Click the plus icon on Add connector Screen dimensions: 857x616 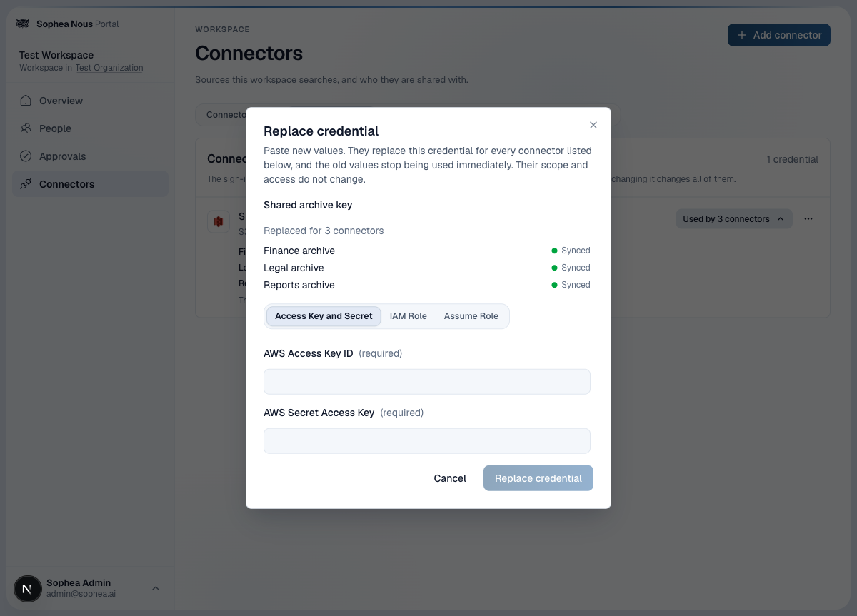742,35
